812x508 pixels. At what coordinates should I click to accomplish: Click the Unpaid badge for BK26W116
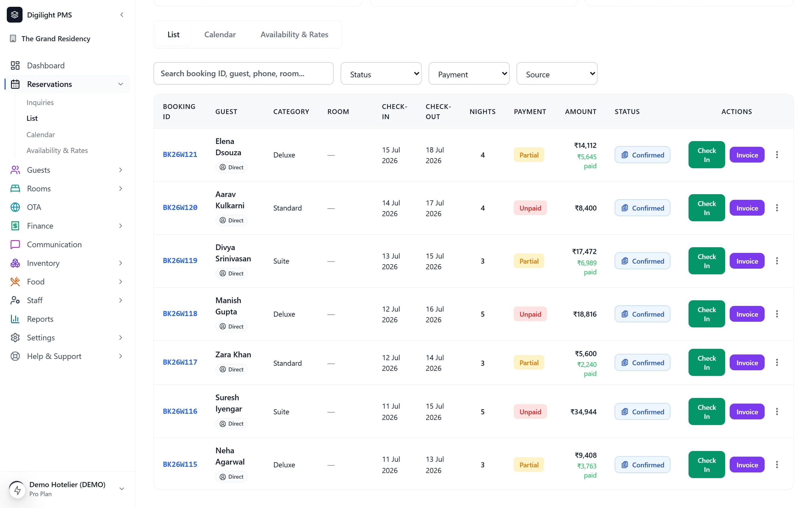[530, 412]
